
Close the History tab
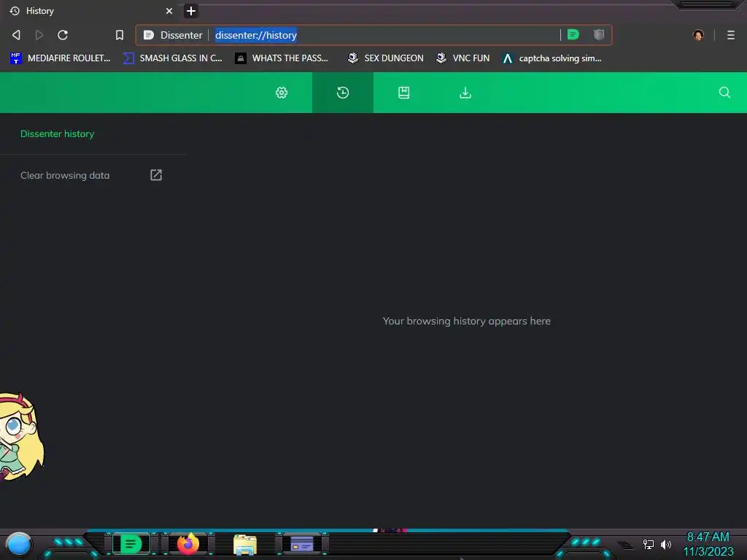[169, 10]
